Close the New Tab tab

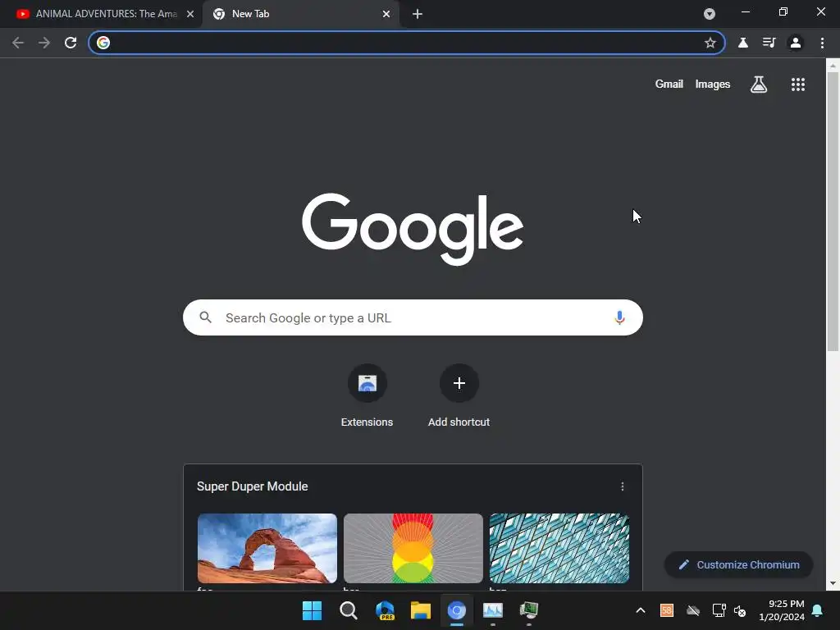[386, 14]
